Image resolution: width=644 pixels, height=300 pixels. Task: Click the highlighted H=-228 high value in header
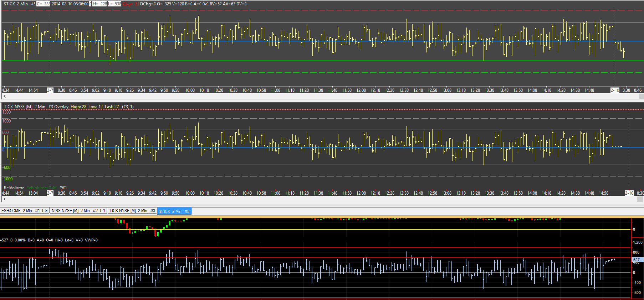tap(99, 4)
